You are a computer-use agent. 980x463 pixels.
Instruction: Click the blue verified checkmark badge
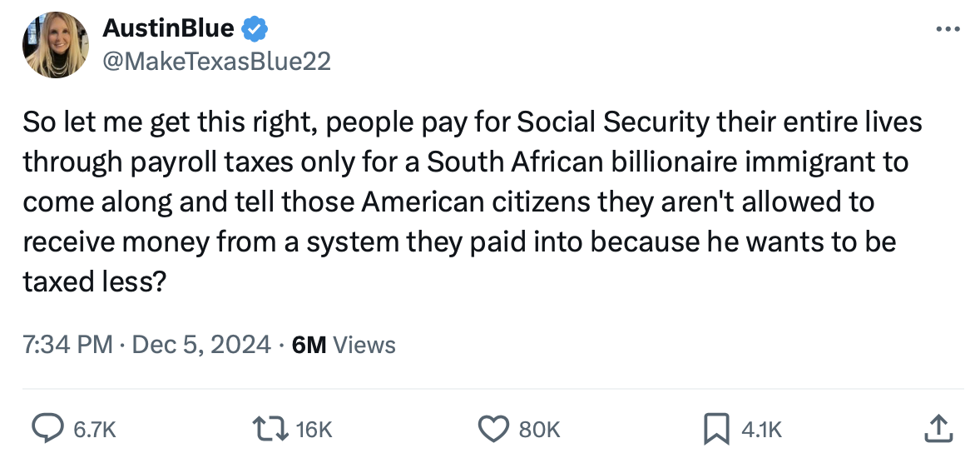click(x=254, y=30)
